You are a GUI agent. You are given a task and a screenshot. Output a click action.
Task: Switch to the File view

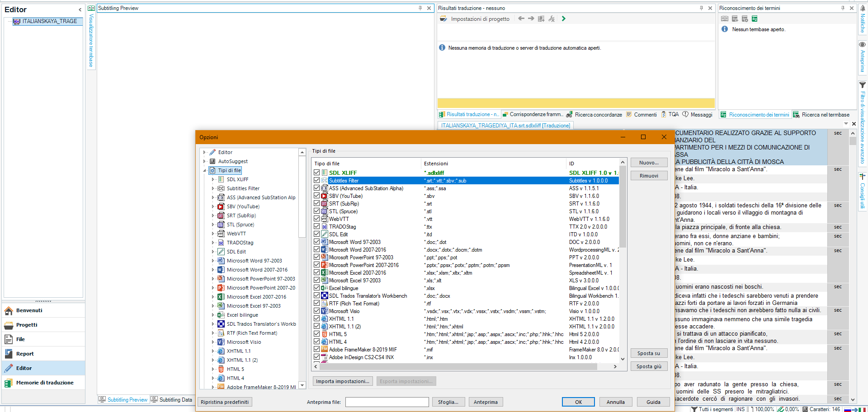coord(43,339)
